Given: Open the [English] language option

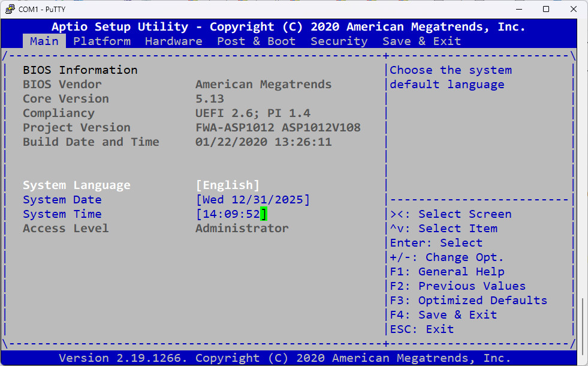Looking at the screenshot, I should 228,185.
